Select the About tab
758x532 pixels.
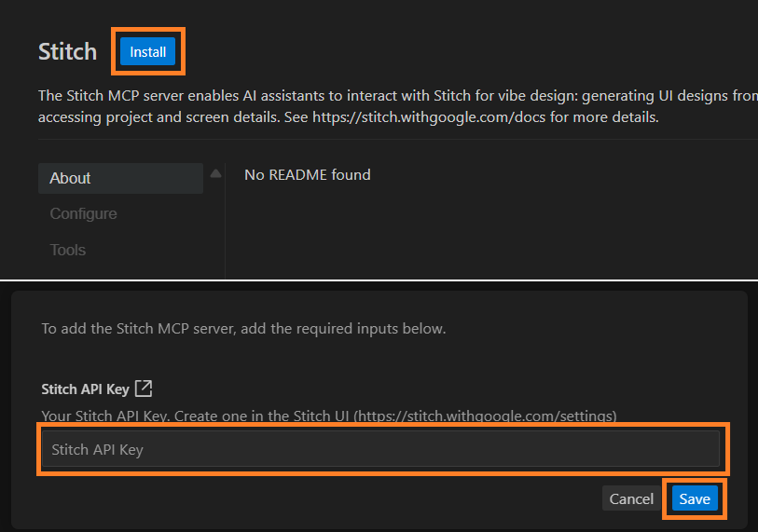tap(120, 178)
